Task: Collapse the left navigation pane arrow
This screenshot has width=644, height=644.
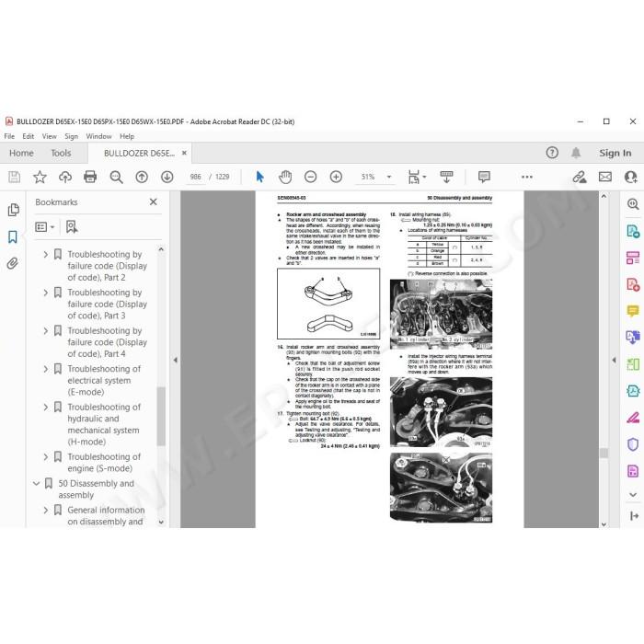Action: click(176, 361)
